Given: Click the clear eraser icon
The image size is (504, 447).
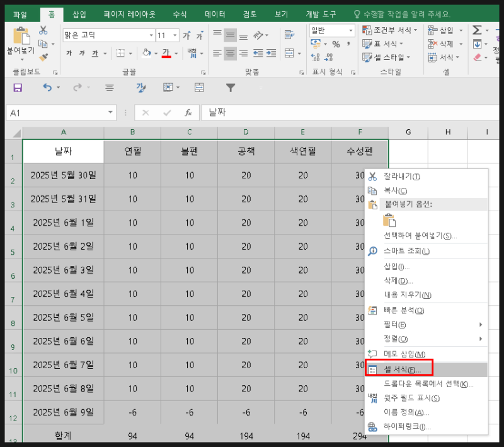Looking at the screenshot, I should pyautogui.click(x=478, y=57).
